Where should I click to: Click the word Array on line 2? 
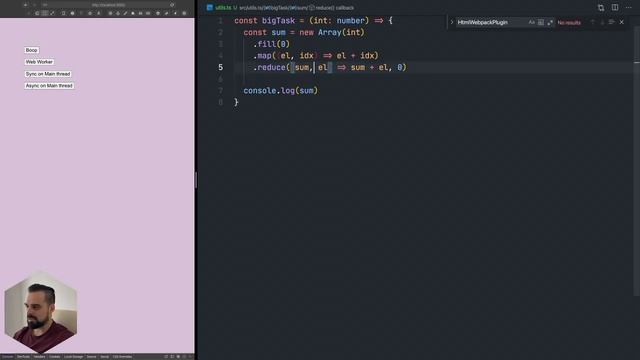tap(329, 32)
